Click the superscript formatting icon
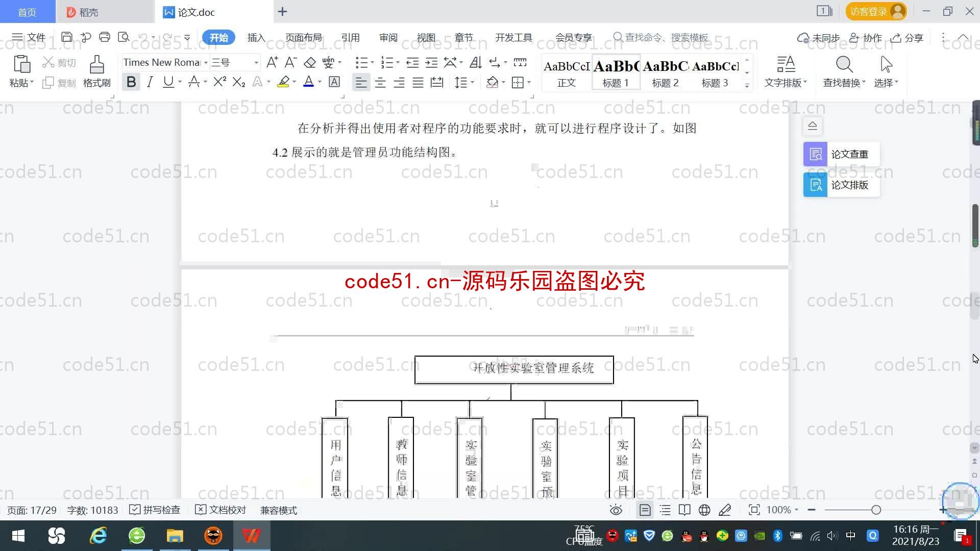The height and width of the screenshot is (551, 980). pyautogui.click(x=219, y=82)
